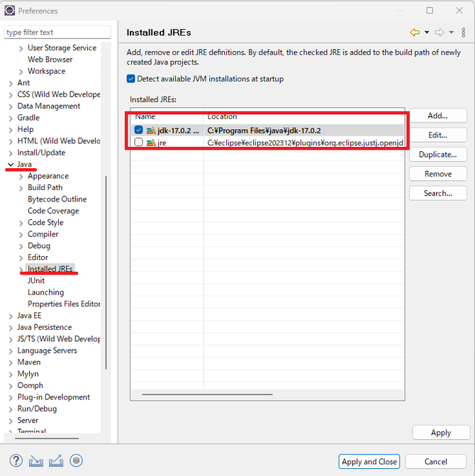This screenshot has height=476, width=475.
Task: Expand the Workspace tree node
Action: pyautogui.click(x=21, y=72)
